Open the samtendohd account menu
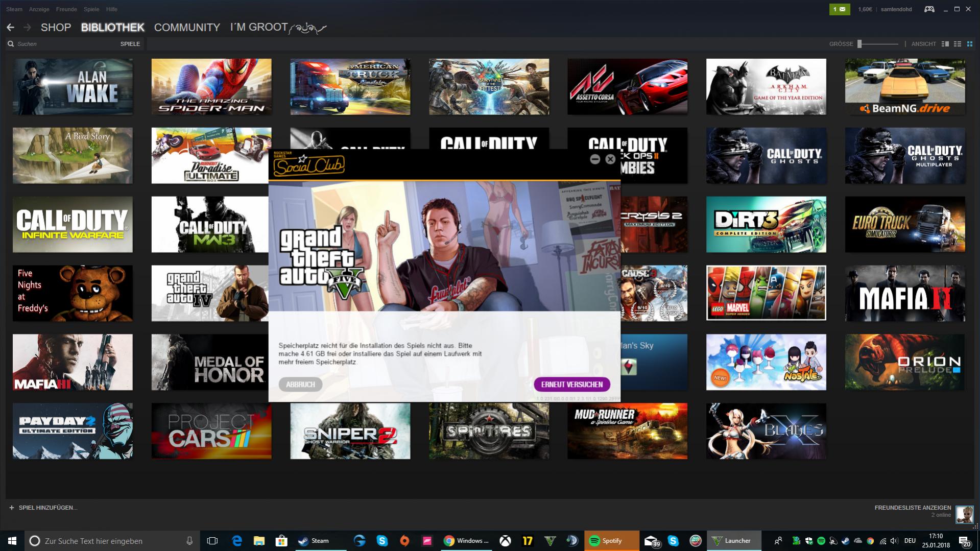The height and width of the screenshot is (551, 980). 896,9
